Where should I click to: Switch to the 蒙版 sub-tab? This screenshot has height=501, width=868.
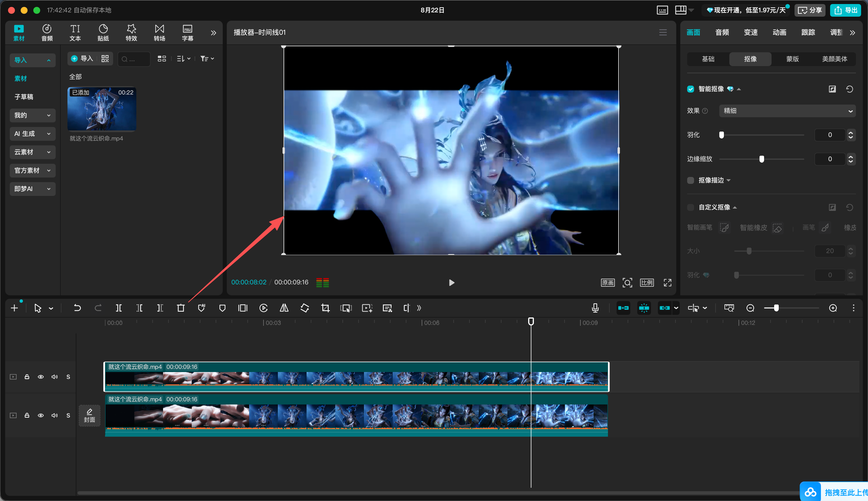coord(793,59)
